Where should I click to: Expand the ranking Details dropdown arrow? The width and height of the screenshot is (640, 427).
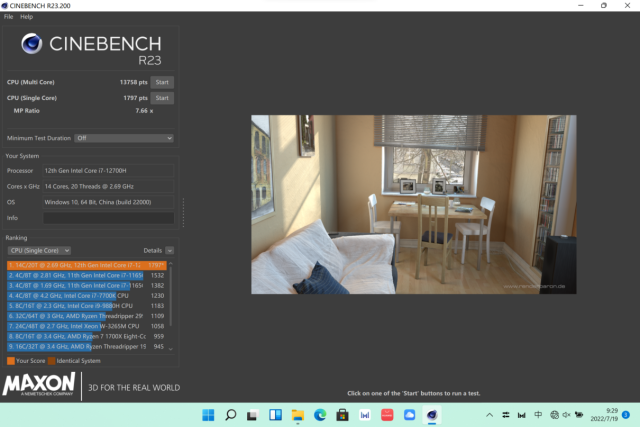pos(170,250)
